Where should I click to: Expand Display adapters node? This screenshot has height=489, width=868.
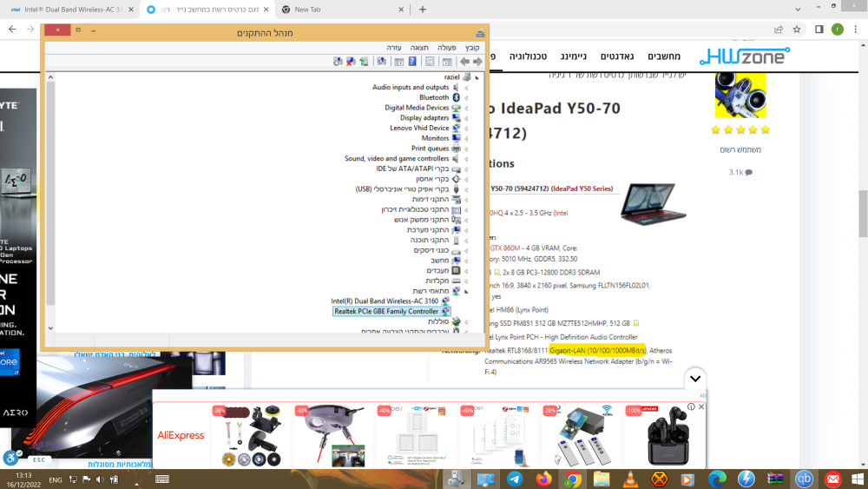pyautogui.click(x=466, y=118)
